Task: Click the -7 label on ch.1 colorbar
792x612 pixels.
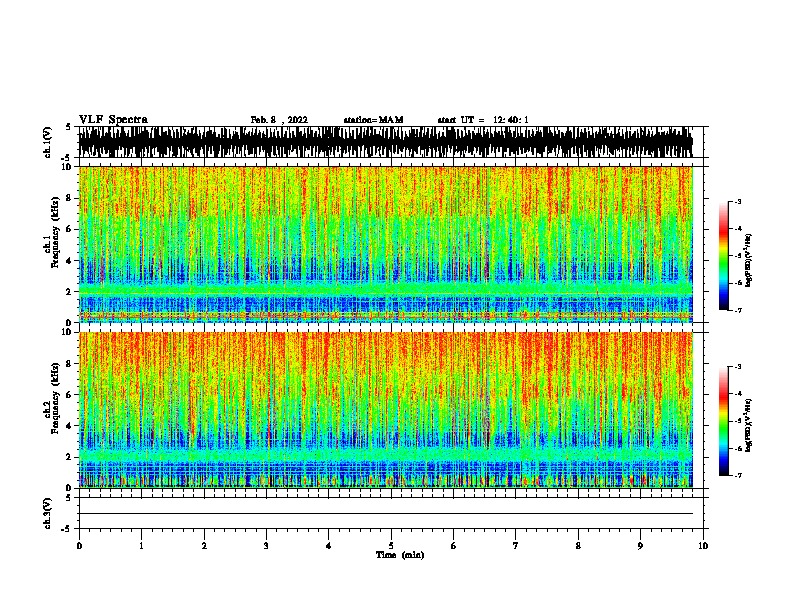Action: click(x=737, y=310)
